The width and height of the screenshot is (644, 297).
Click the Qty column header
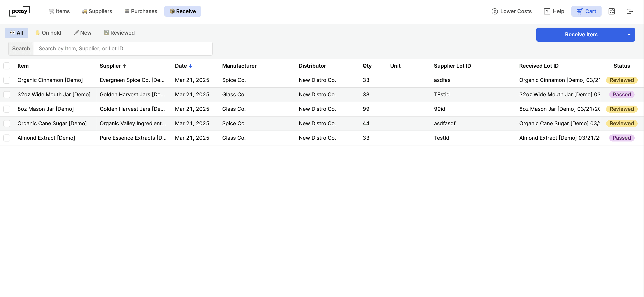click(x=367, y=66)
